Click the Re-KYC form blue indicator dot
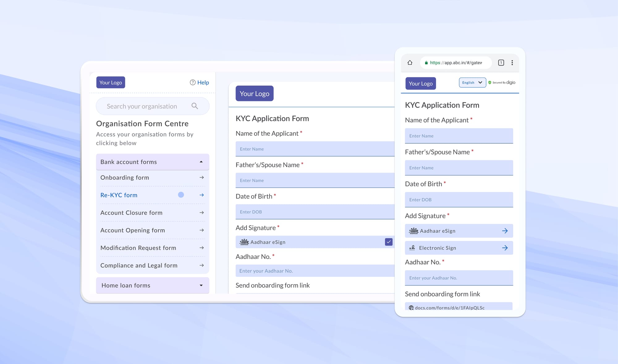 (x=181, y=195)
